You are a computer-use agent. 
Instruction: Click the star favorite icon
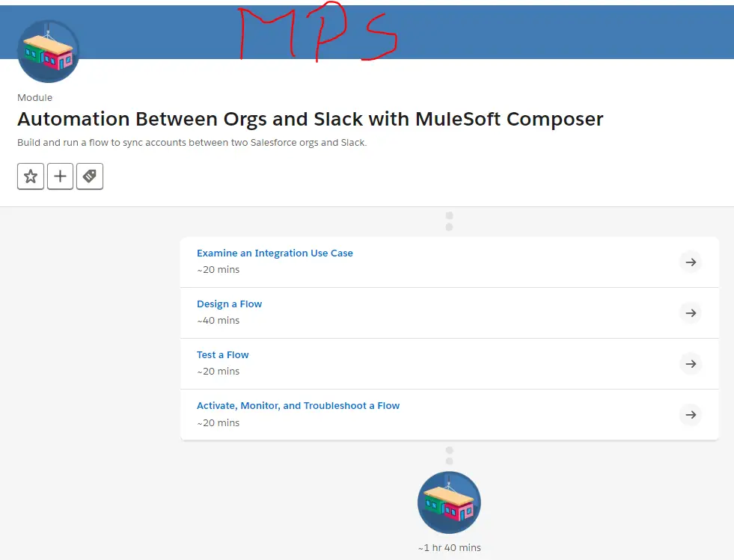coord(31,176)
